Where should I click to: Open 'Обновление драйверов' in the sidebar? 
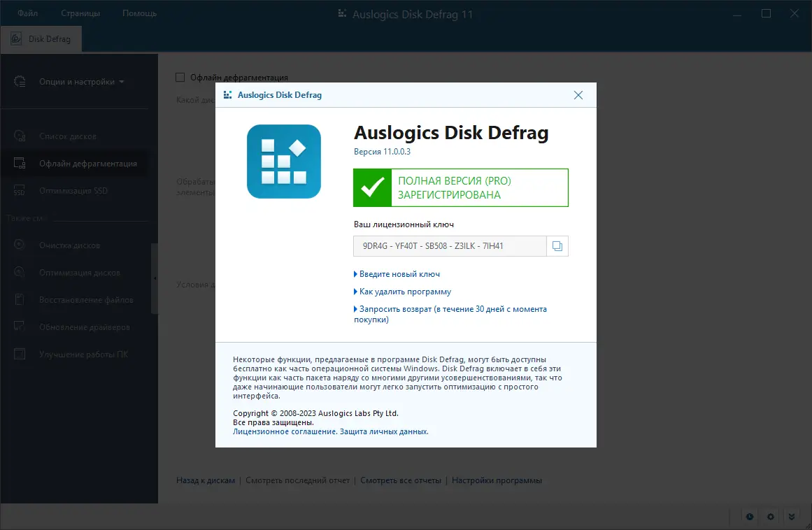tap(85, 327)
